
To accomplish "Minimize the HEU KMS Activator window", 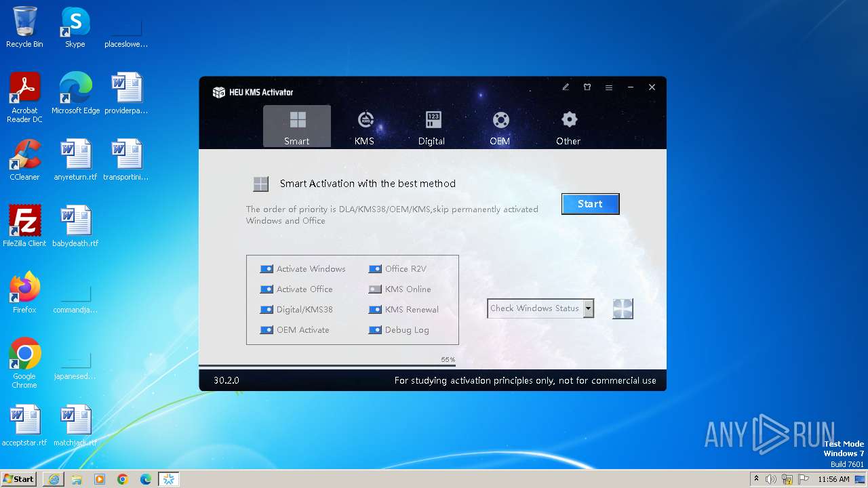I will point(631,87).
